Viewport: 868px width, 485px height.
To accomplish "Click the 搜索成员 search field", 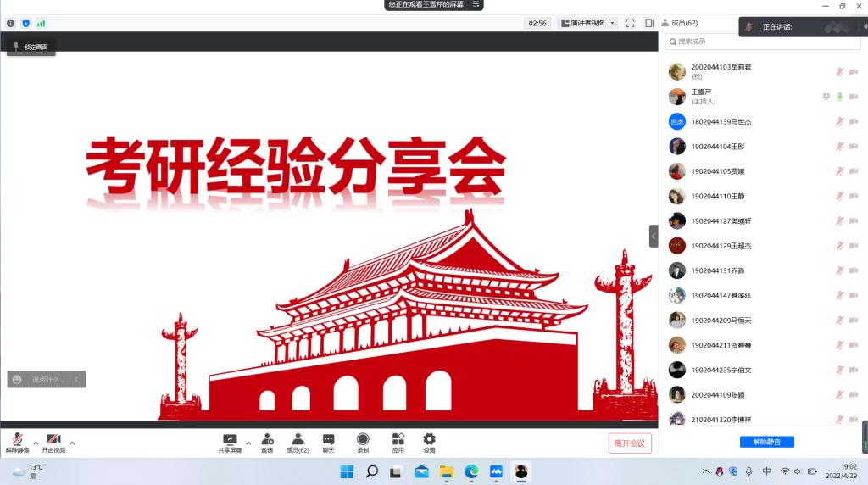I will [x=763, y=41].
